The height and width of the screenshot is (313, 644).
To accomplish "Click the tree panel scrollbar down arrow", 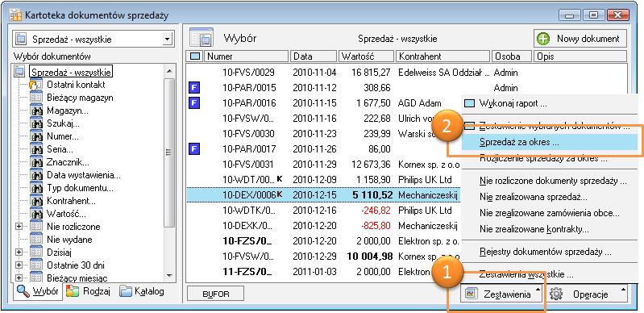I will click(x=169, y=276).
